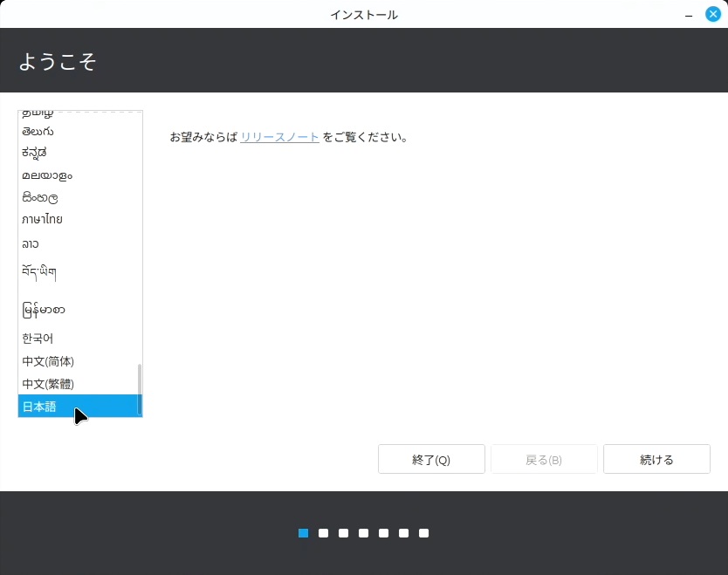The height and width of the screenshot is (575, 728).
Task: Select ภาษาไทย (Thai) language option
Action: 42,220
